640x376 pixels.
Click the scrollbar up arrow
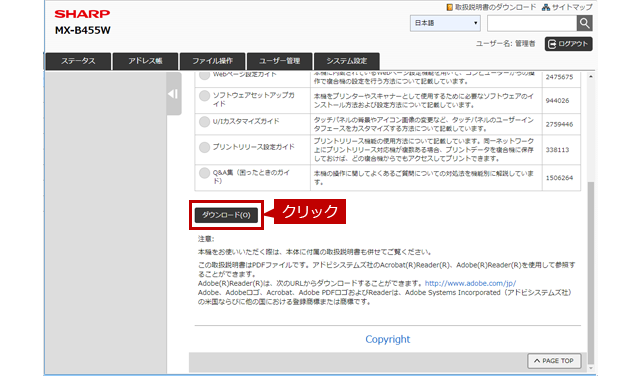tap(591, 77)
